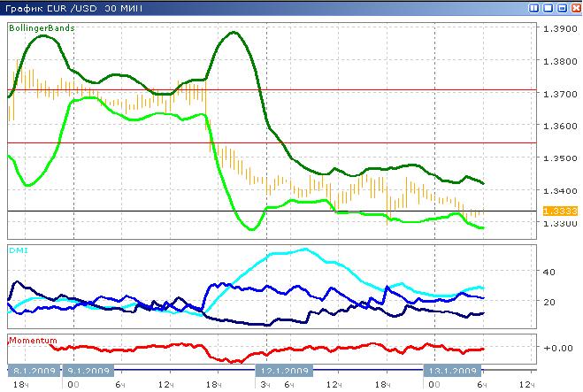The image size is (583, 392).
Task: Click the 40 level on the DMI axis
Action: pos(548,272)
